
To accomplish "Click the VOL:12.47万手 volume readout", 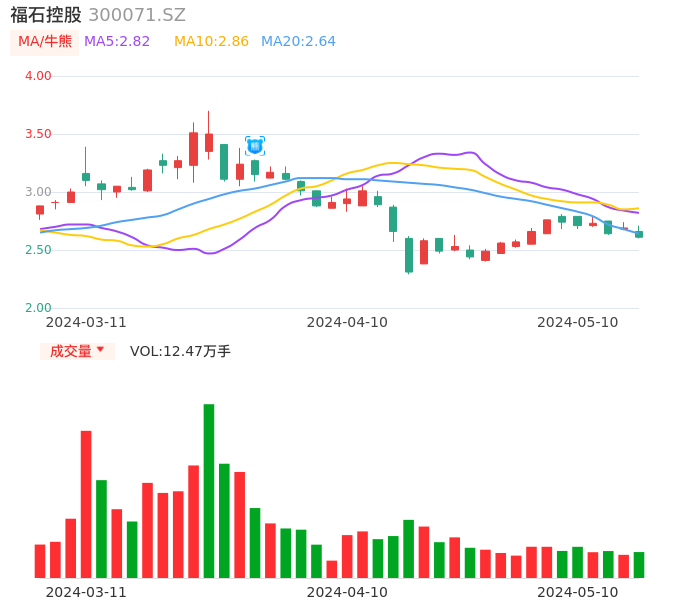I will click(x=180, y=351).
